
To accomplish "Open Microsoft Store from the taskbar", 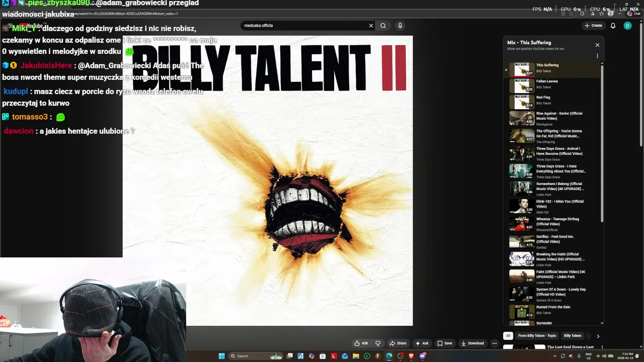I will click(323, 356).
